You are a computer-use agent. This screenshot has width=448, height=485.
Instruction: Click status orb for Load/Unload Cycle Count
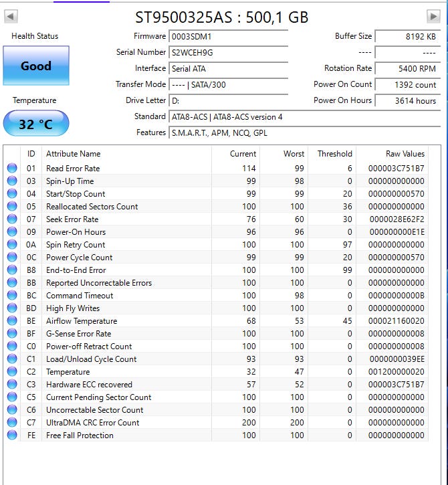pos(12,359)
